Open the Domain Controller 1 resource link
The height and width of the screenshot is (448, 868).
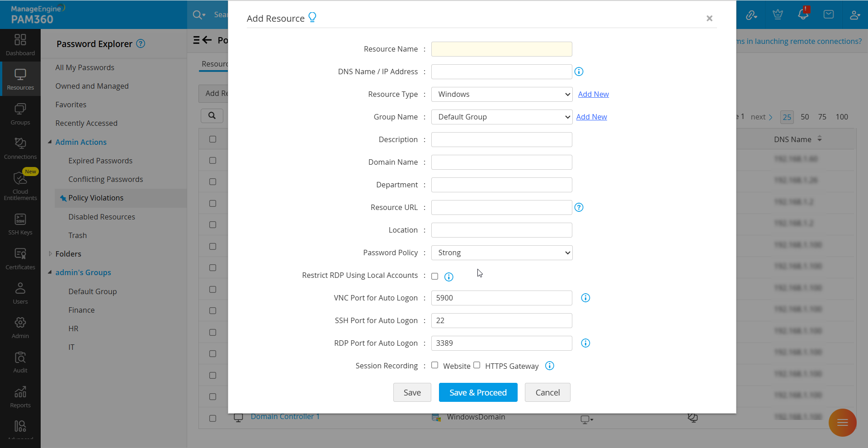[285, 417]
